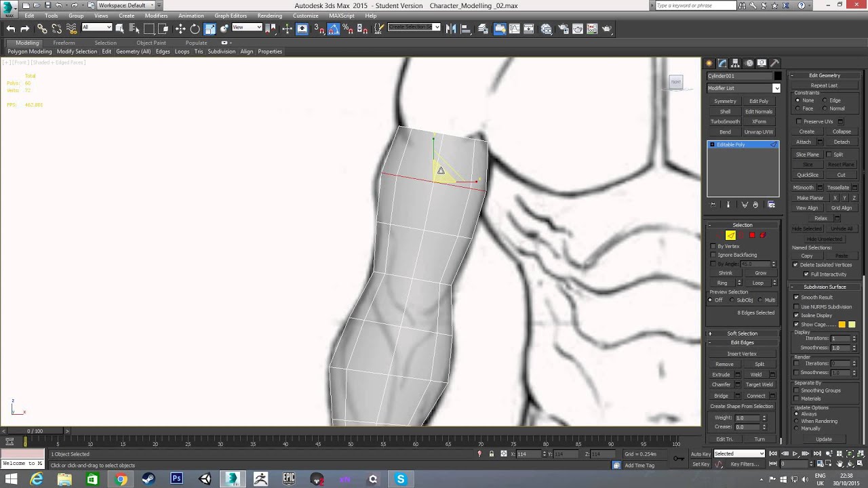Activate Select and Uniform Scale tool
Viewport: 868px width, 488px height.
(x=210, y=28)
